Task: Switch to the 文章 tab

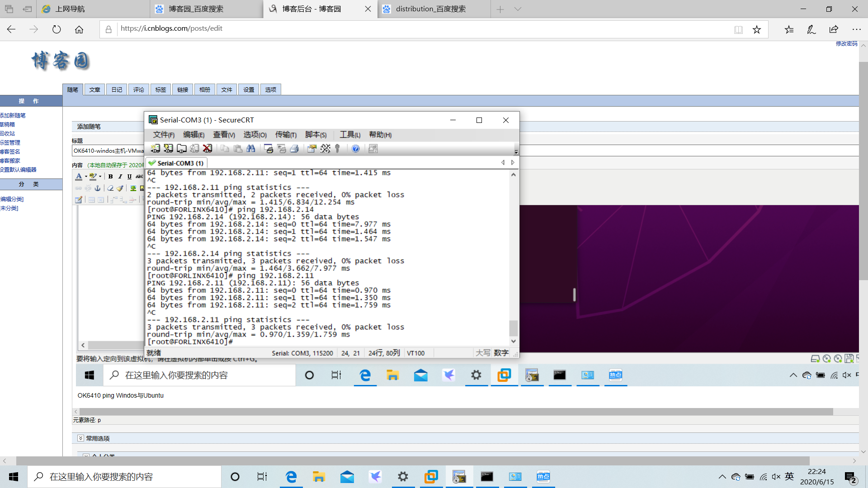Action: (x=94, y=89)
